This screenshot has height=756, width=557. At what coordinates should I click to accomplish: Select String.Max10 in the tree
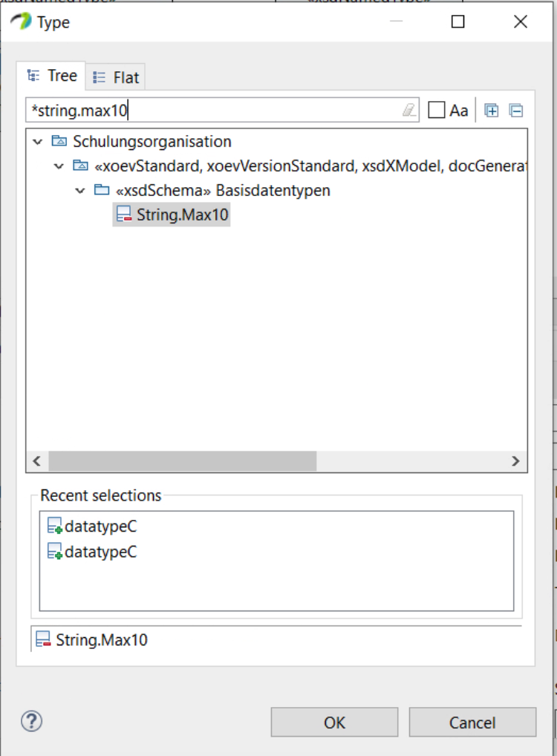182,215
